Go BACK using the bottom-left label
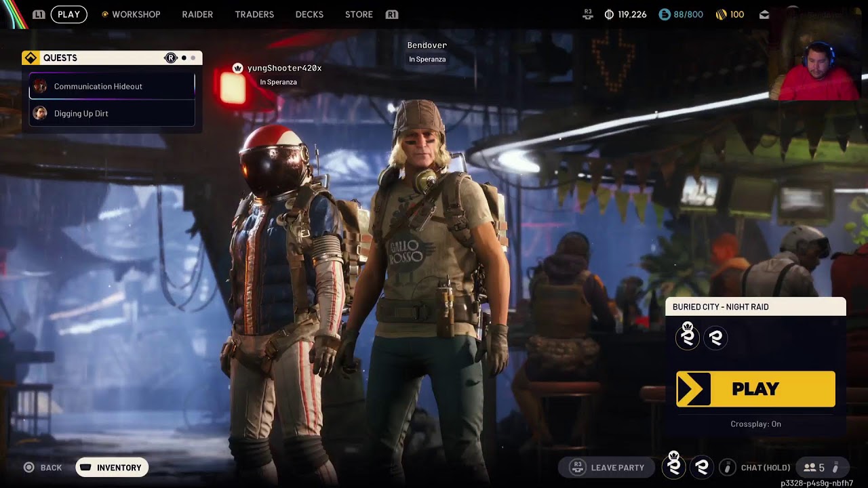 tap(51, 468)
